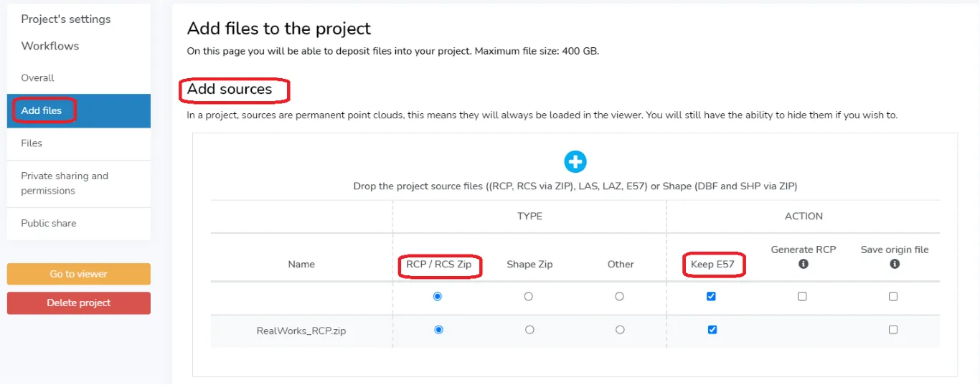
Task: Click the blue plus add-source icon
Action: coord(575,161)
